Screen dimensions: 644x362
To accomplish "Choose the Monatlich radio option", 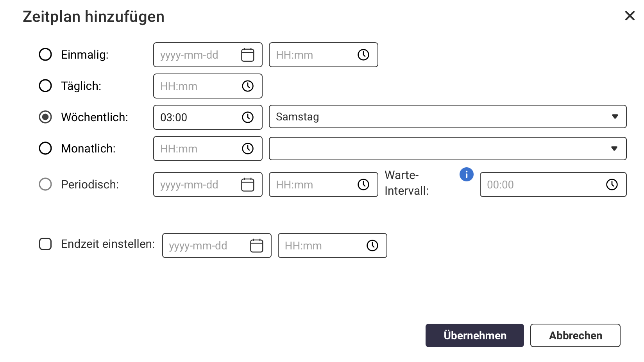I will (45, 148).
